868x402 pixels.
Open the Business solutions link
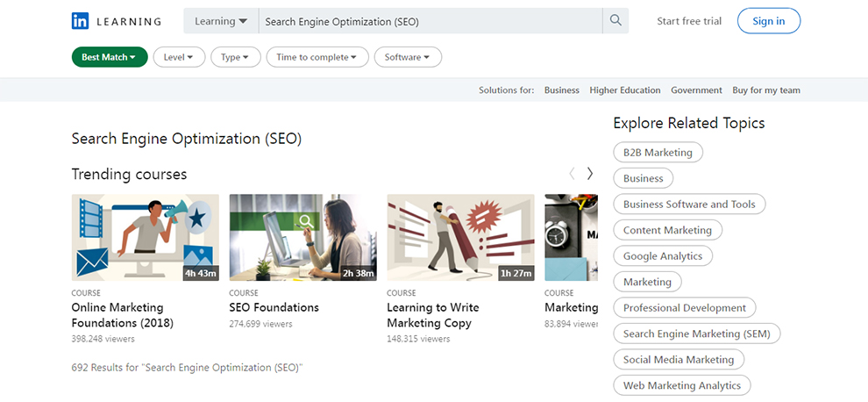click(x=562, y=90)
